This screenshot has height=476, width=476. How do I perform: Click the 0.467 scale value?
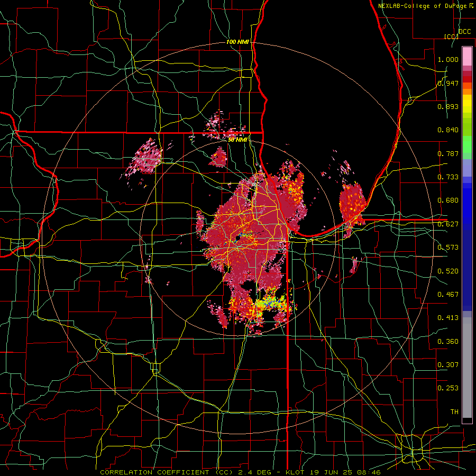point(448,294)
